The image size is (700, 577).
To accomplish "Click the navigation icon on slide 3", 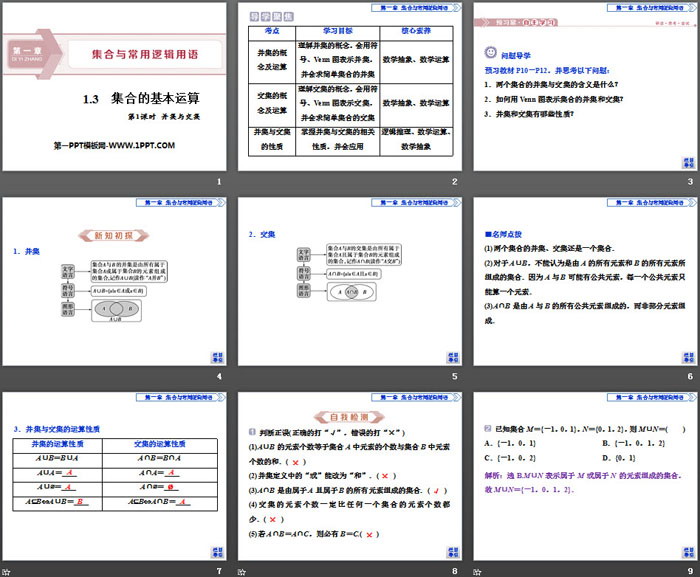I will (687, 161).
